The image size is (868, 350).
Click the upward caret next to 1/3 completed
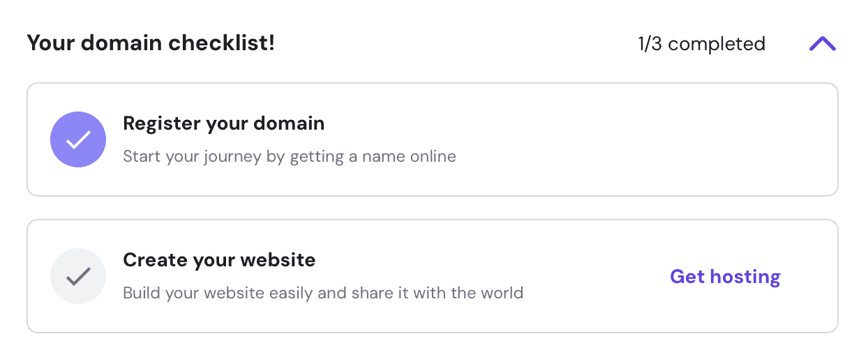[822, 44]
